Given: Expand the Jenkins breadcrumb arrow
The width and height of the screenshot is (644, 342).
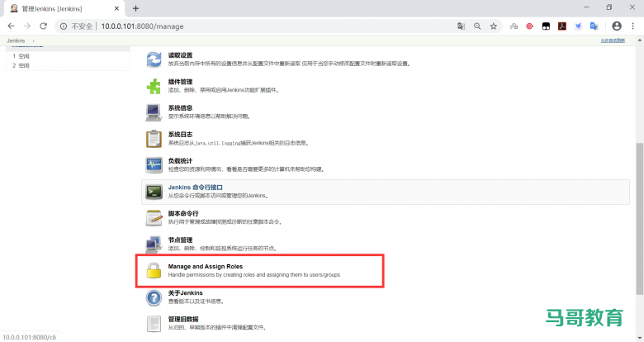Looking at the screenshot, I should 34,40.
